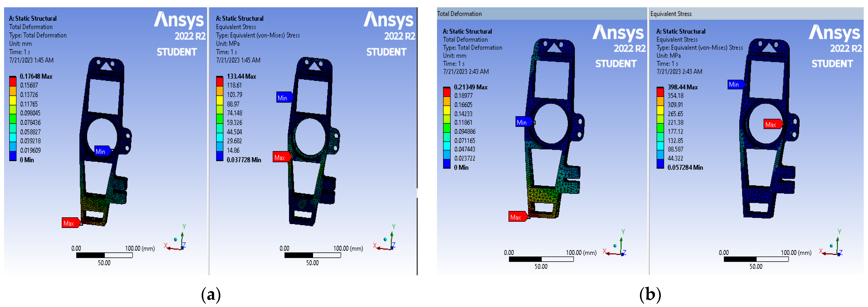Click the red swatch beside 0.17648 Max
Screen dimensions: 868x307
(13, 81)
